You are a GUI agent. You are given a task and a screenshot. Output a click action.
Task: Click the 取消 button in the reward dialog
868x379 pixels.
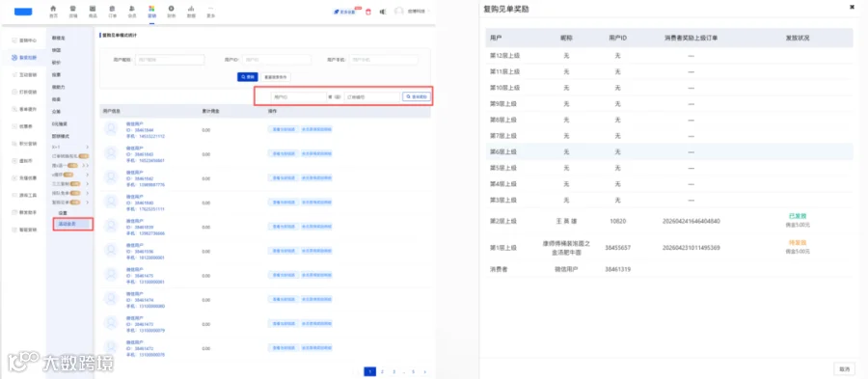[844, 368]
